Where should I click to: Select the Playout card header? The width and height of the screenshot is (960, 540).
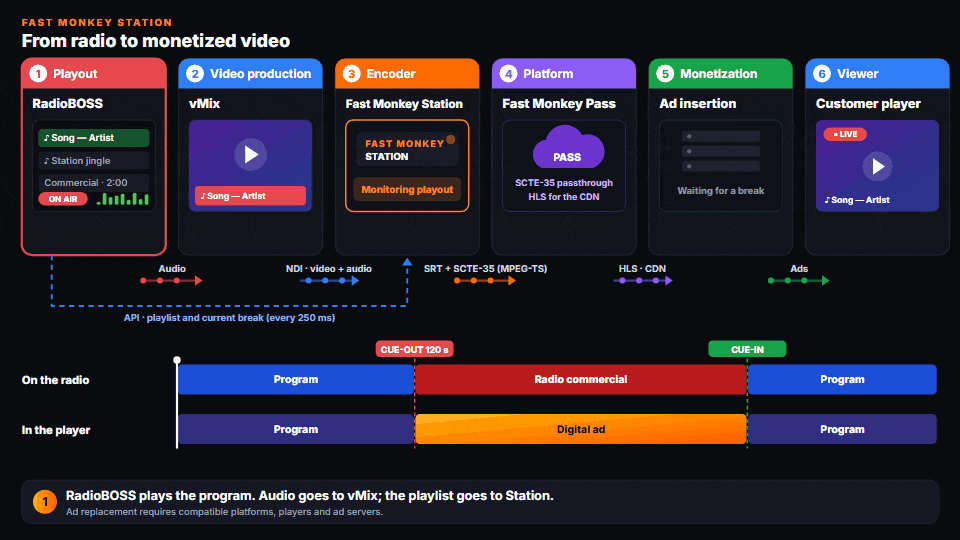pos(94,73)
